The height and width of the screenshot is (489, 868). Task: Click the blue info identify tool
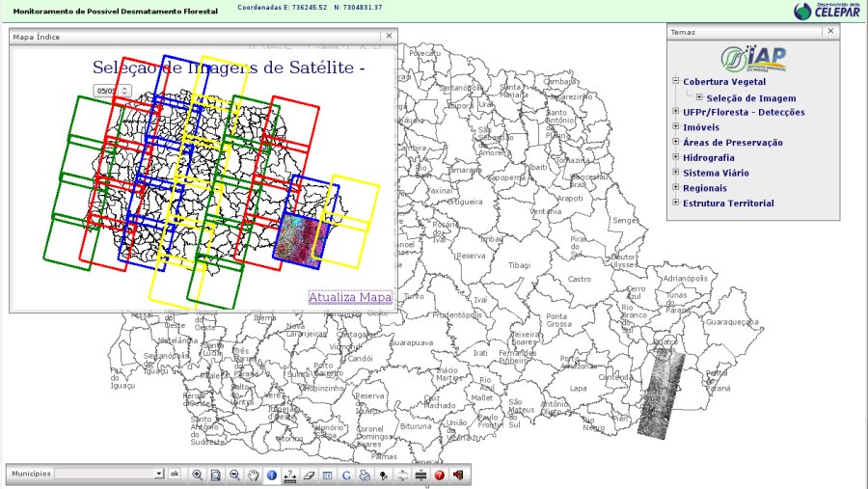(272, 475)
